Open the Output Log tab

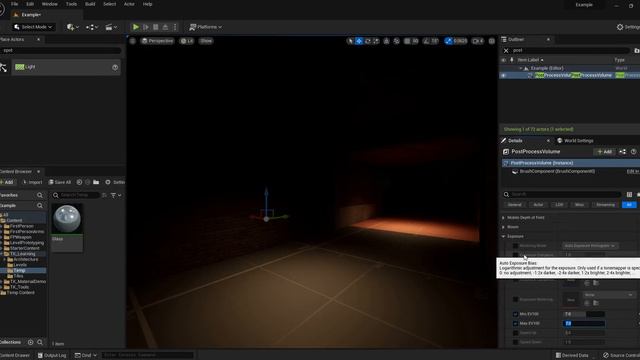click(52, 356)
